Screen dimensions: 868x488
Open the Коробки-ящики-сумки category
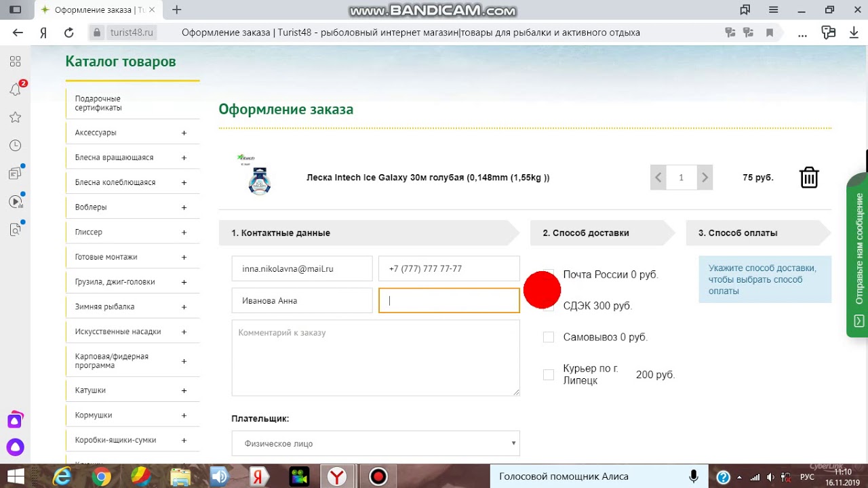tap(115, 440)
